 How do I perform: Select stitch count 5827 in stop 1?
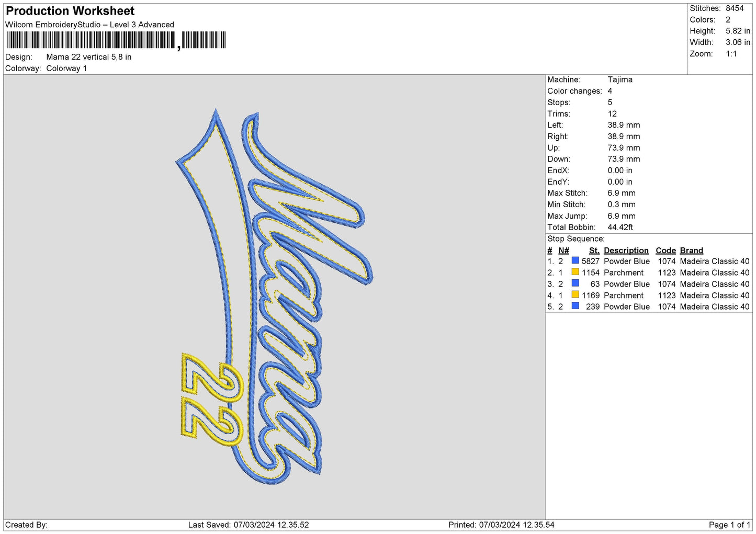(590, 262)
